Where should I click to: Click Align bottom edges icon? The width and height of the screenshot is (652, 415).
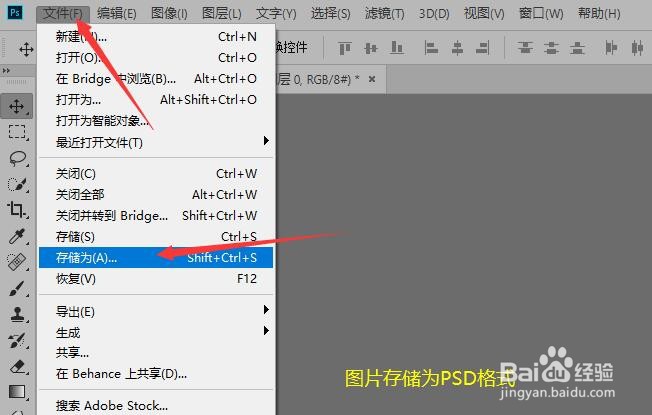[397, 48]
